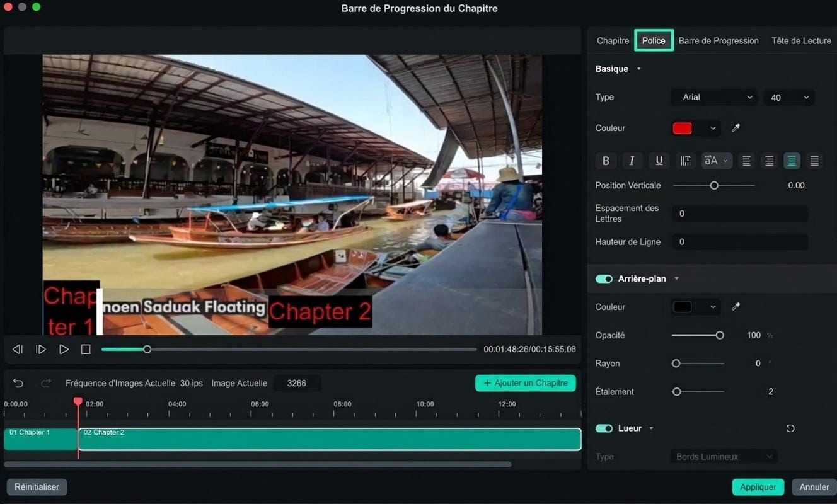Click the 04:00 timeline ruler mark

pyautogui.click(x=177, y=404)
